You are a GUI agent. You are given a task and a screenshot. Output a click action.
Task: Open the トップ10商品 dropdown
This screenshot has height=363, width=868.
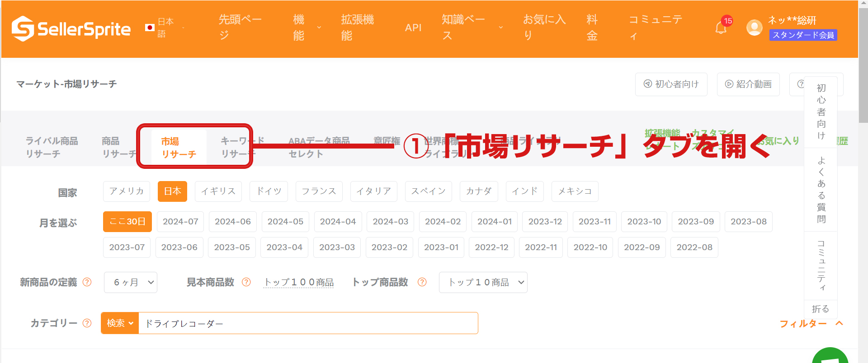point(483,282)
